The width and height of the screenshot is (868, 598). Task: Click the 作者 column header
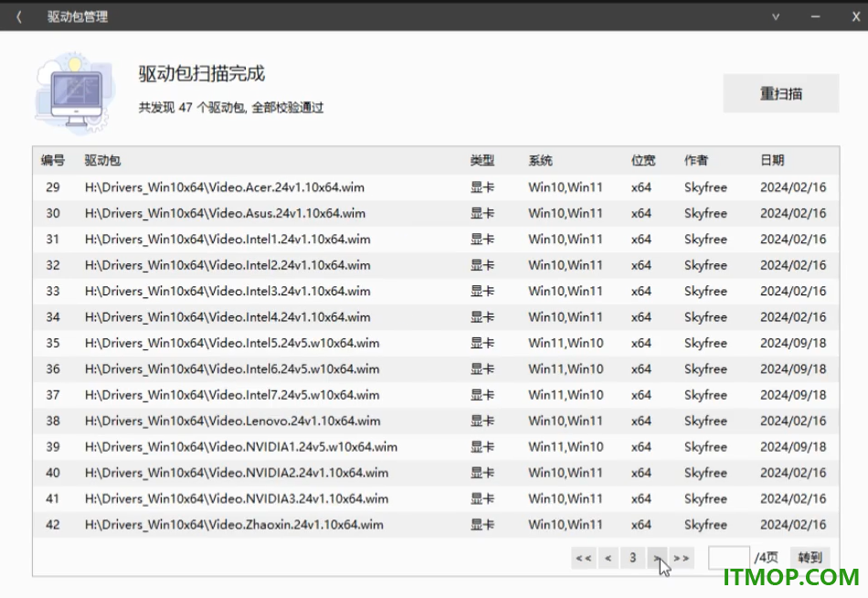point(696,161)
